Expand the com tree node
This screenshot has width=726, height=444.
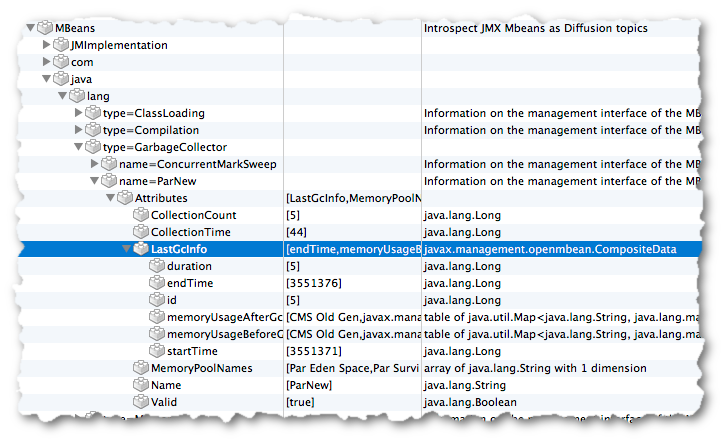point(47,62)
